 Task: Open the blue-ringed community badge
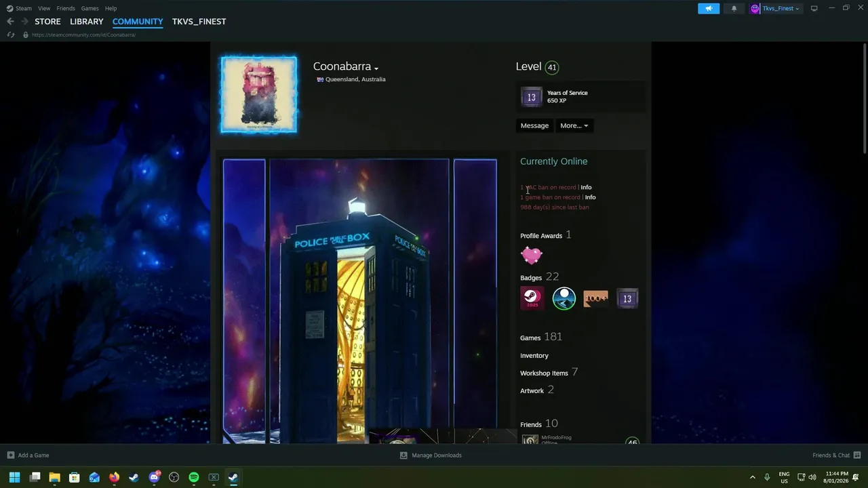pyautogui.click(x=564, y=298)
